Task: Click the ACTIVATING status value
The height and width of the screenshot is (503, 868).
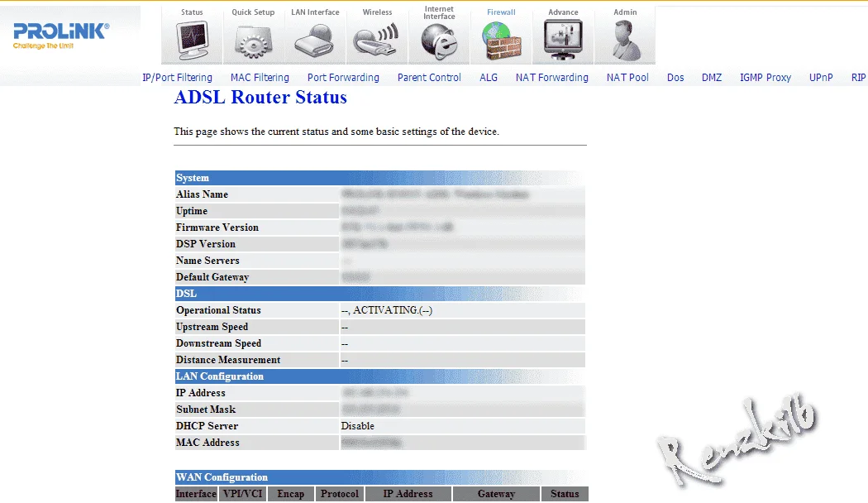Action: [x=386, y=310]
